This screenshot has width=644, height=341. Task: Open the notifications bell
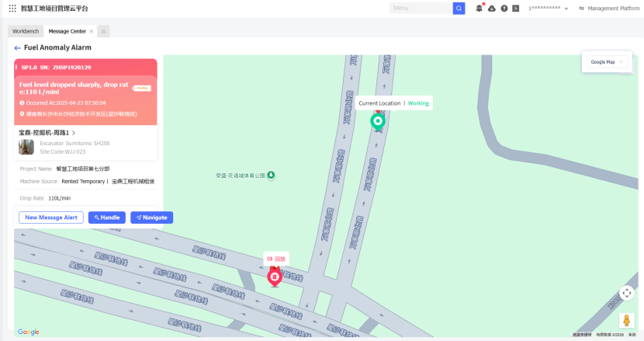(480, 9)
